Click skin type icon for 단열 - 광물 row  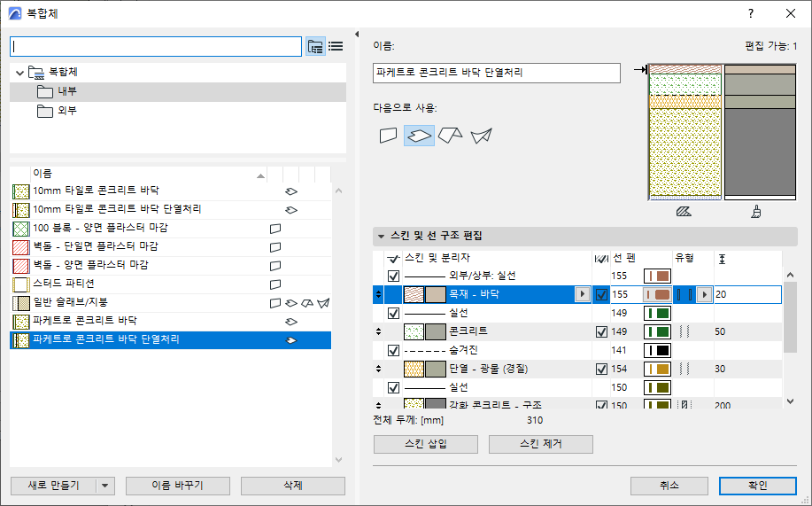tap(684, 370)
